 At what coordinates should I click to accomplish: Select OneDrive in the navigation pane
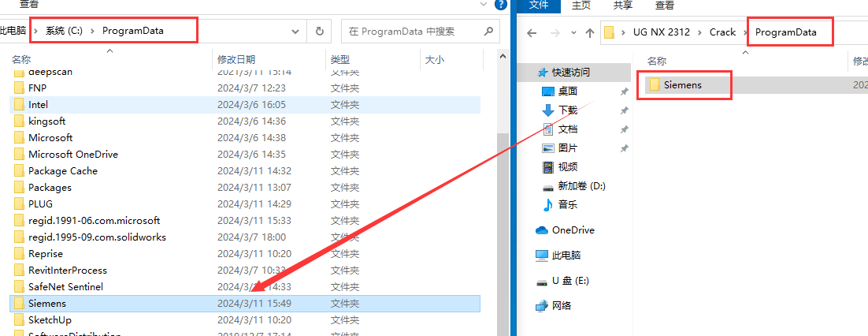(x=573, y=230)
